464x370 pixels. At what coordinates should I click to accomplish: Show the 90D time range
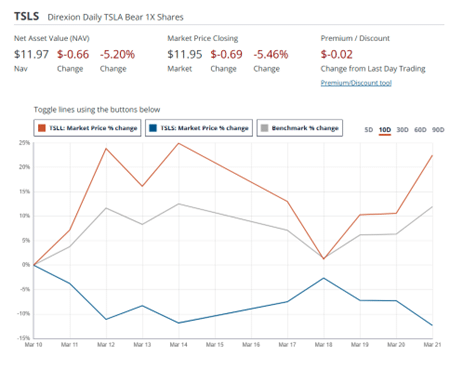click(x=438, y=130)
